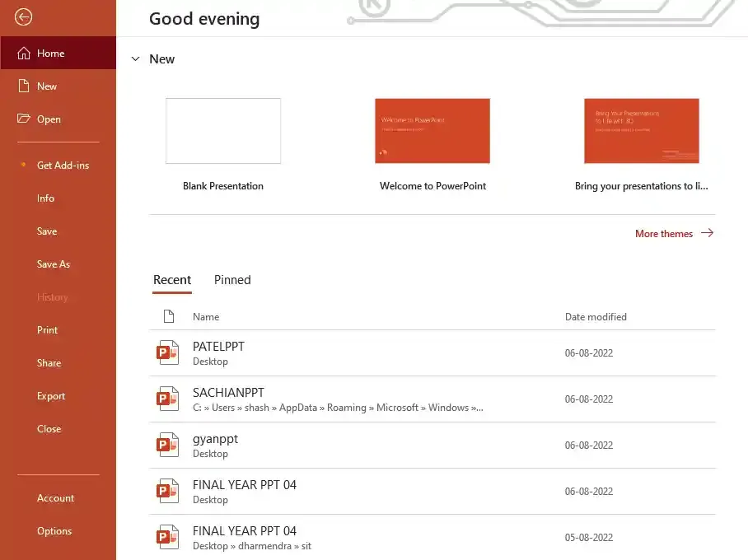Open the gyanppt file name
The image size is (748, 560).
(215, 439)
